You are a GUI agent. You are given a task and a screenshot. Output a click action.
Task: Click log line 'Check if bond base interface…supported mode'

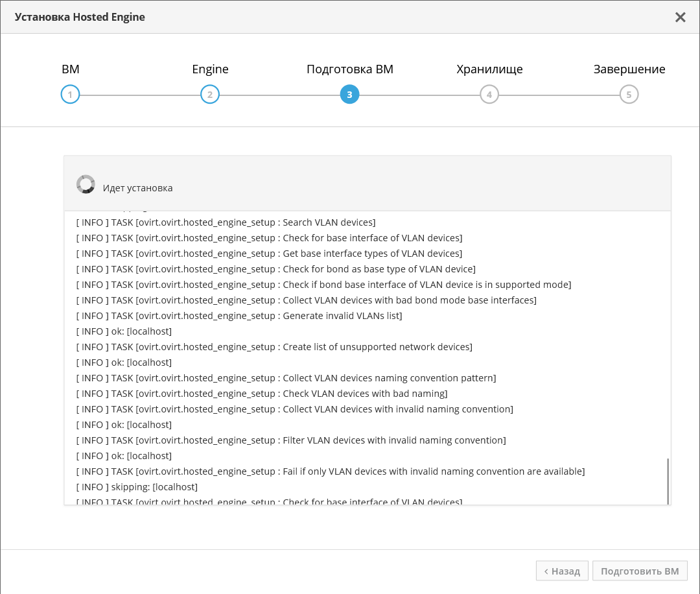(x=323, y=285)
